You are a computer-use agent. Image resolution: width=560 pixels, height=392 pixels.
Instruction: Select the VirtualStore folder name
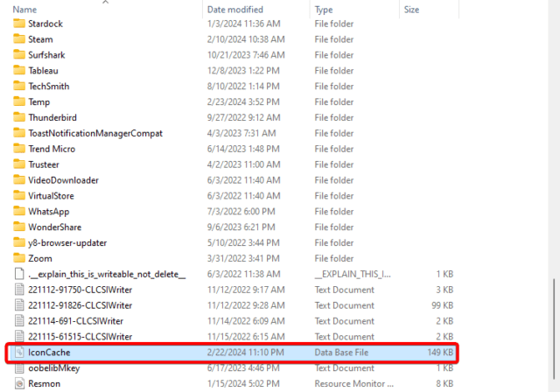pos(51,196)
